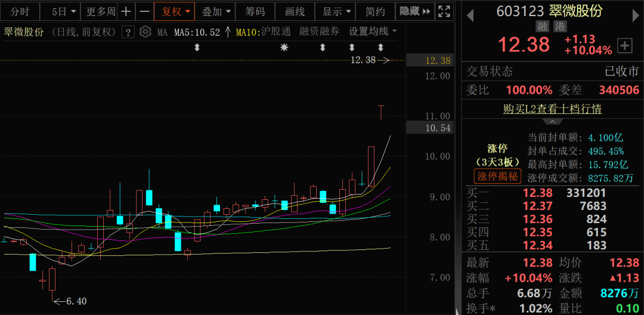644x315 pixels.
Task: Activate 画线 drawing tools
Action: pyautogui.click(x=295, y=11)
